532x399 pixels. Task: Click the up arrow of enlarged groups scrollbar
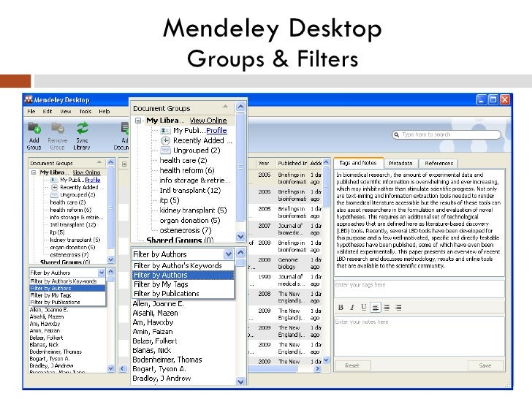pos(240,107)
